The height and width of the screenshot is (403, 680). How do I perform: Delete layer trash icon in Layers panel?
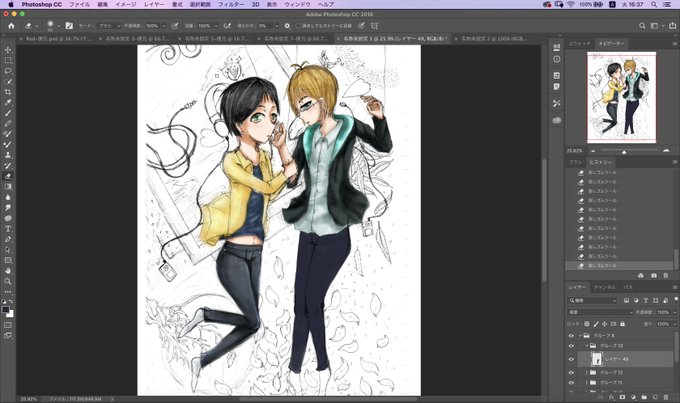(x=666, y=397)
